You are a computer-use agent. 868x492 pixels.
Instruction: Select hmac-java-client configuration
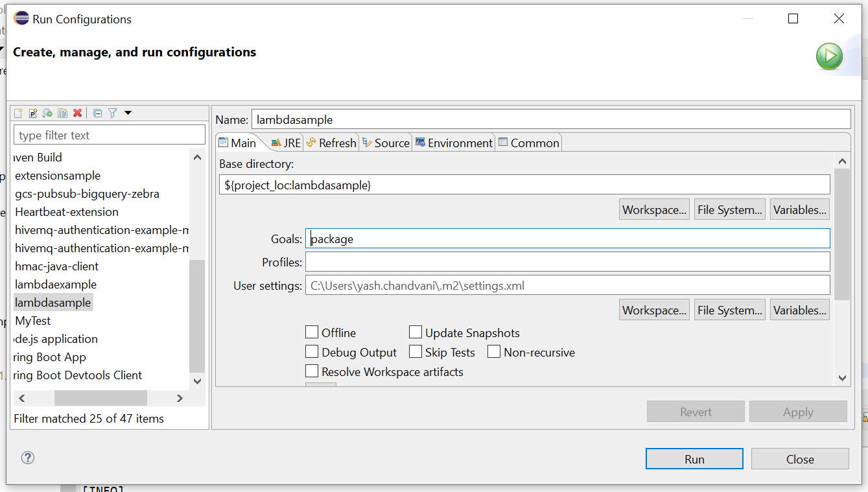[57, 266]
